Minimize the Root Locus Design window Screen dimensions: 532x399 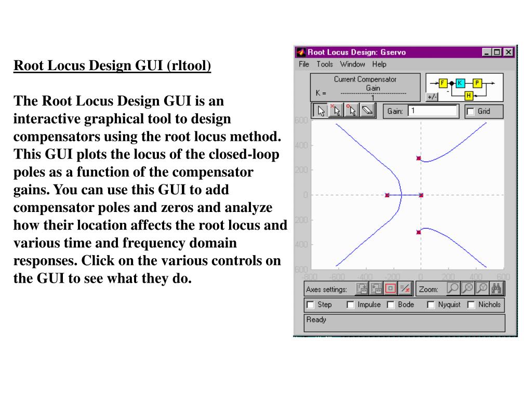[487, 52]
